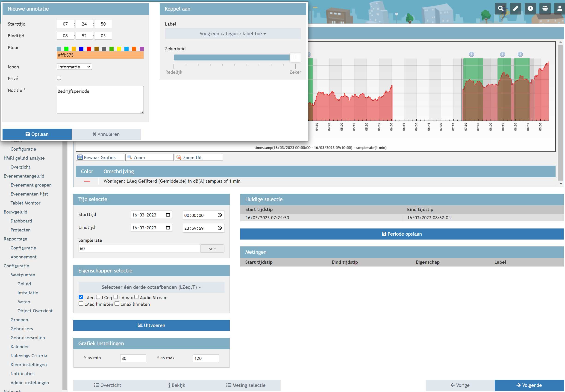Click the first info marker above green annotation
Image resolution: width=565 pixels, height=392 pixels.
point(471,54)
